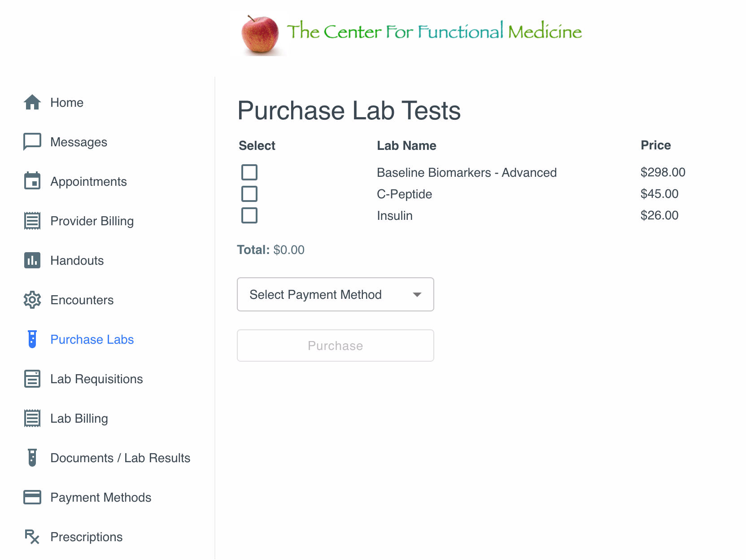Click the Appointments calendar icon
The image size is (746, 560).
click(x=32, y=181)
